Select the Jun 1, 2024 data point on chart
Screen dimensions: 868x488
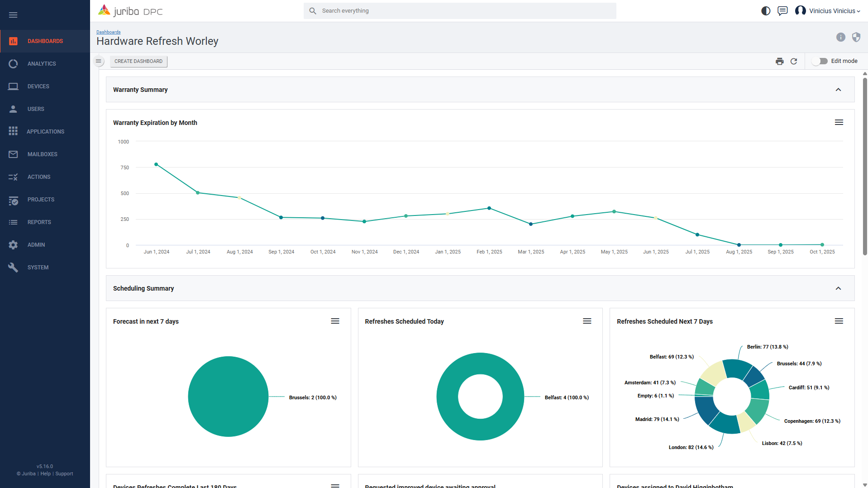point(156,164)
